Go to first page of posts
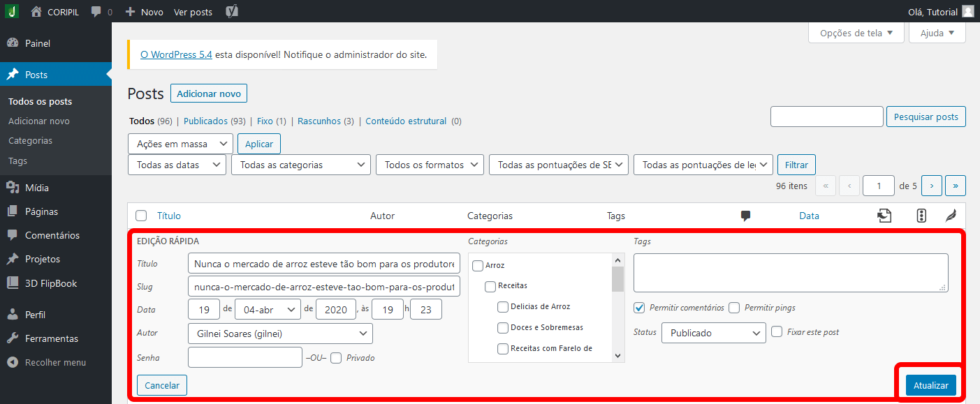This screenshot has width=980, height=404. pos(825,186)
